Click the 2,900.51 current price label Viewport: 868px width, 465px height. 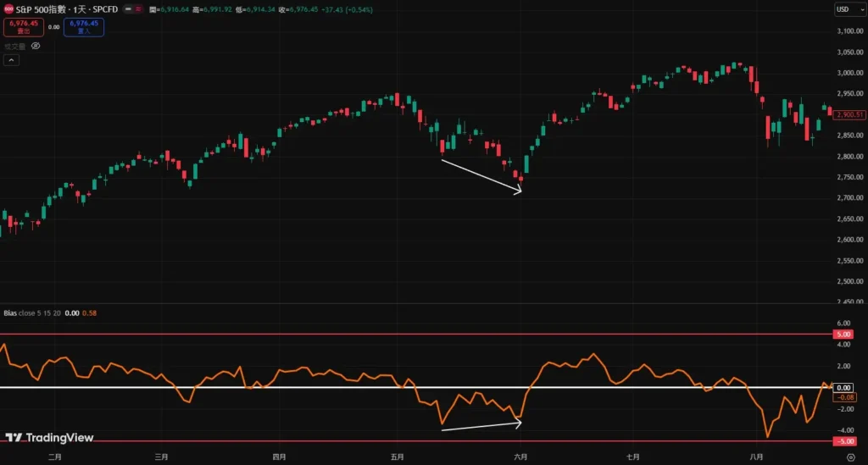849,114
